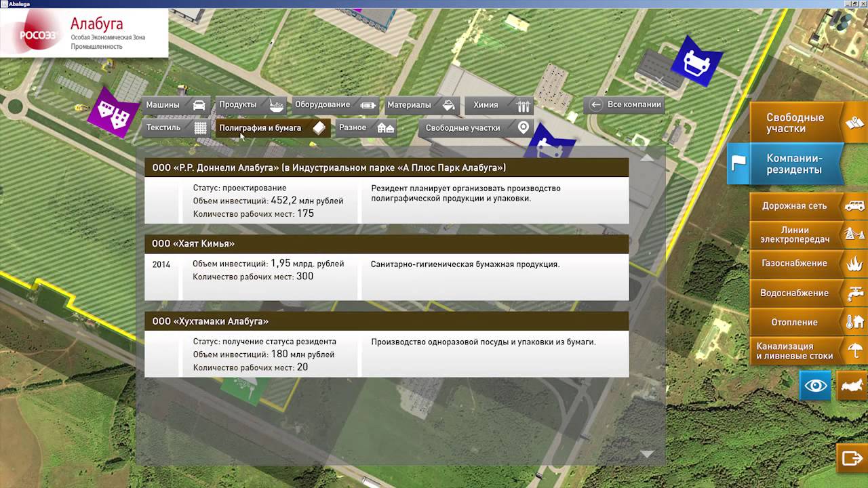This screenshot has width=868, height=488.
Task: Click the paper sheet icon on Полиграфия
Action: click(319, 127)
